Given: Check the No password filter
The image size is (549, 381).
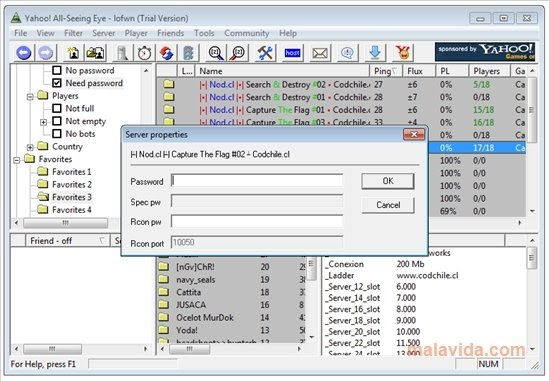Looking at the screenshot, I should tap(57, 70).
